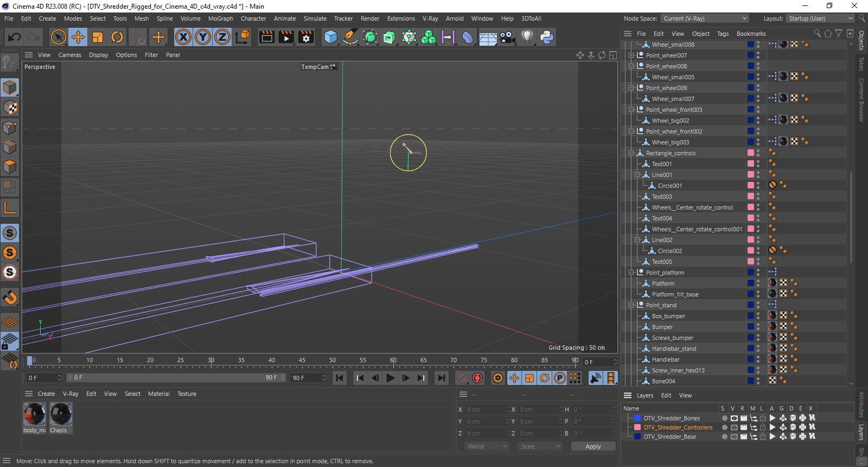Enable Model mode in left palette
Screen dimensions: 868x467
[x=10, y=87]
